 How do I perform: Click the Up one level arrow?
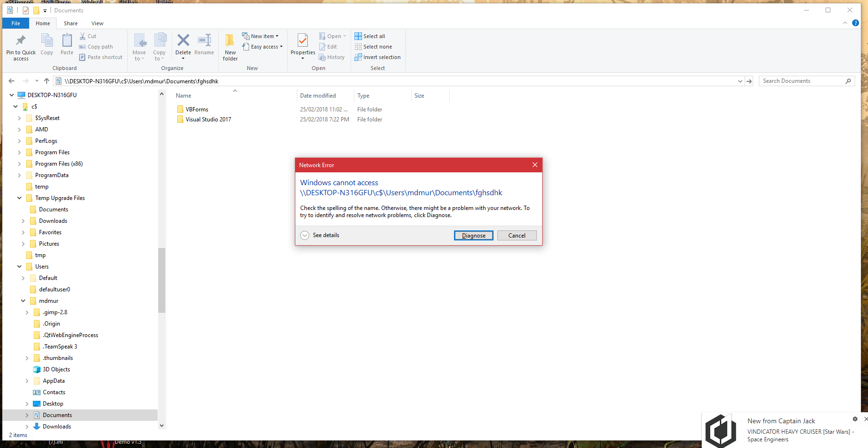click(x=46, y=81)
